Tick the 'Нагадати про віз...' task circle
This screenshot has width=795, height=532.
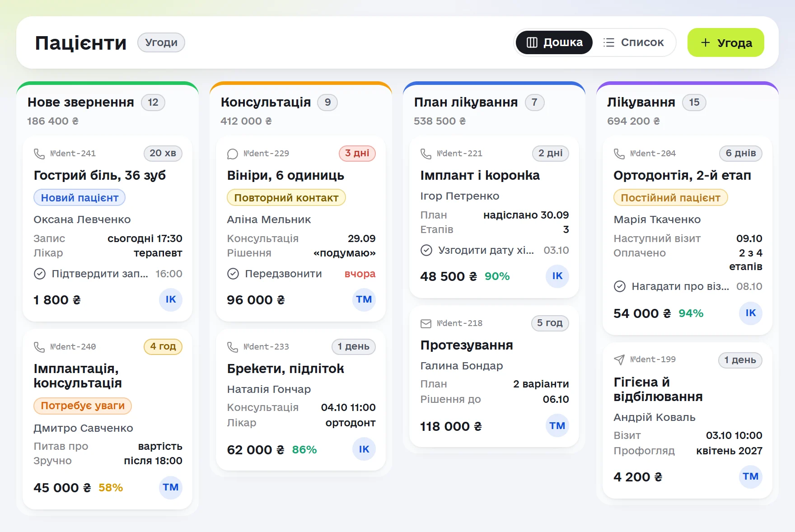620,286
